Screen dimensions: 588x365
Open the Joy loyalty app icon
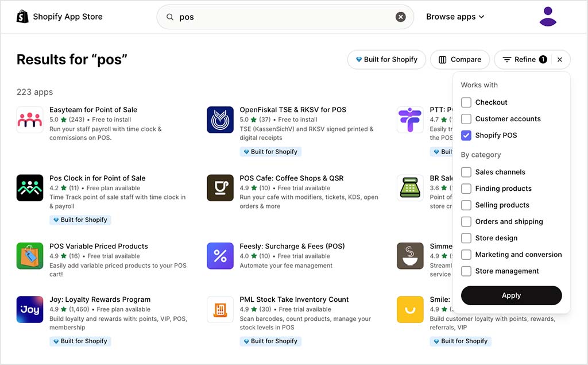tap(30, 309)
